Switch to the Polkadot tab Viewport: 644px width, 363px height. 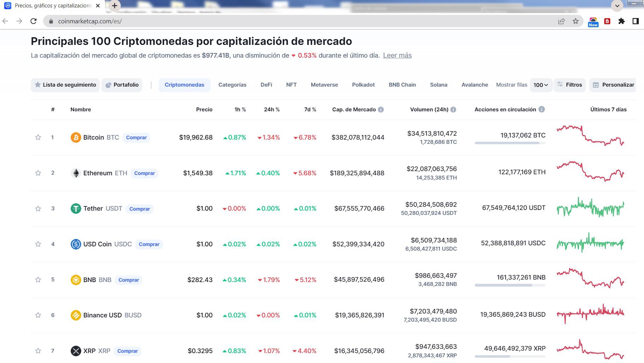pyautogui.click(x=363, y=85)
